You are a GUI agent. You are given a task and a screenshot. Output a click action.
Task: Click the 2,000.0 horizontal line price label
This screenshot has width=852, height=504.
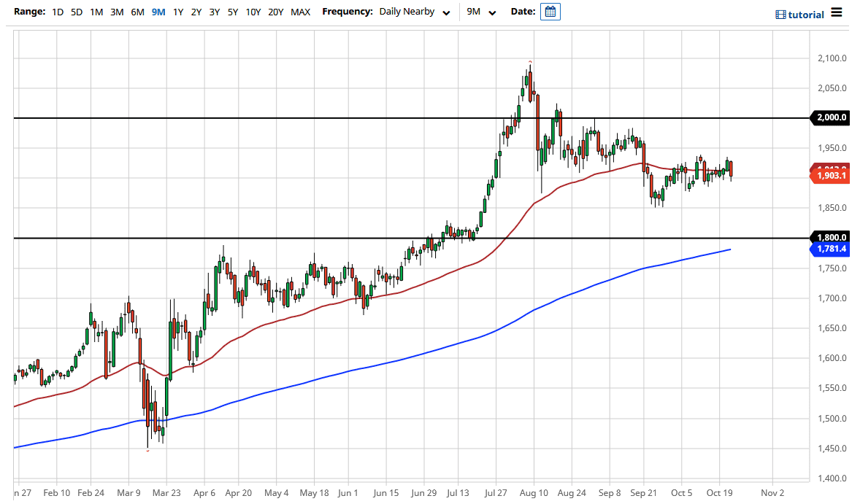click(x=829, y=117)
